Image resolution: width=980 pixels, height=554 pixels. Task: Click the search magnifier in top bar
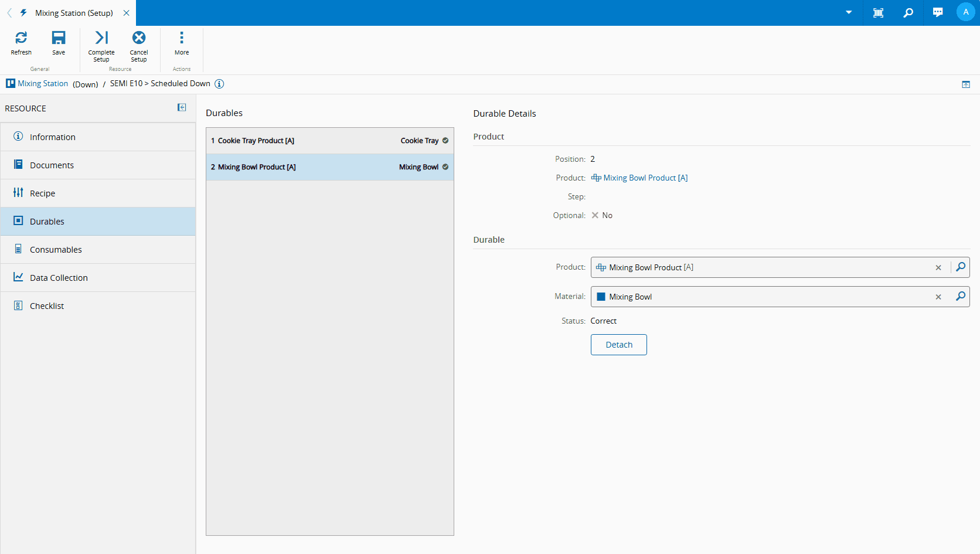point(908,12)
